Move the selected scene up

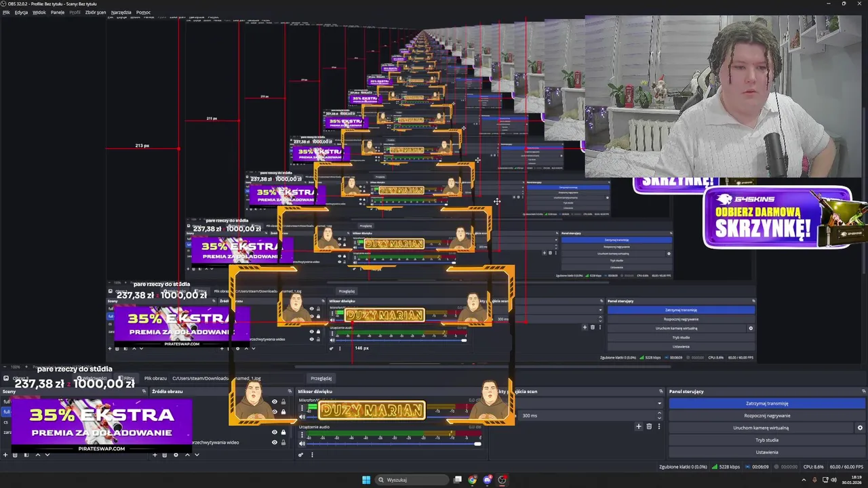(x=38, y=455)
